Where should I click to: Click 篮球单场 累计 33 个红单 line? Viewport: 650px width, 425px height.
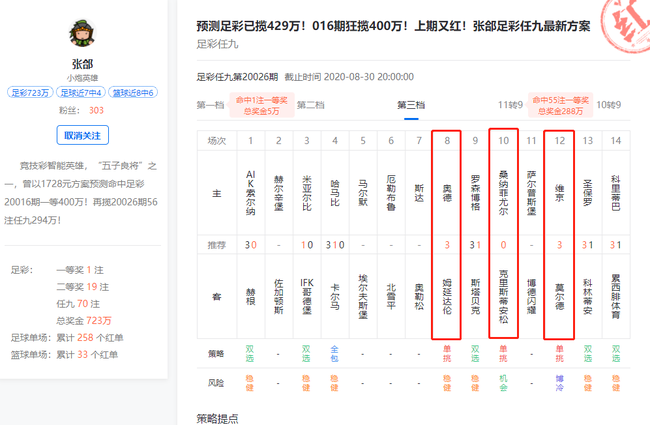pyautogui.click(x=64, y=355)
